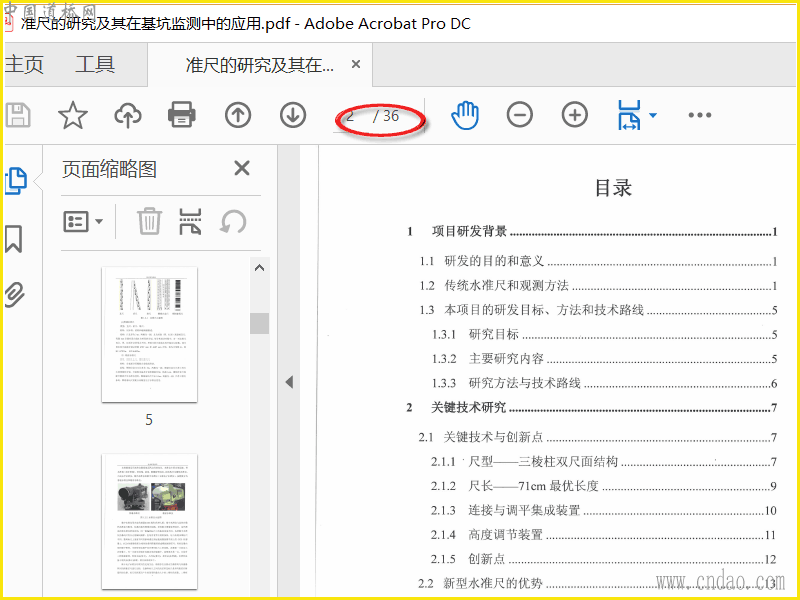Print the document with printer icon
The height and width of the screenshot is (600, 800).
[x=182, y=114]
